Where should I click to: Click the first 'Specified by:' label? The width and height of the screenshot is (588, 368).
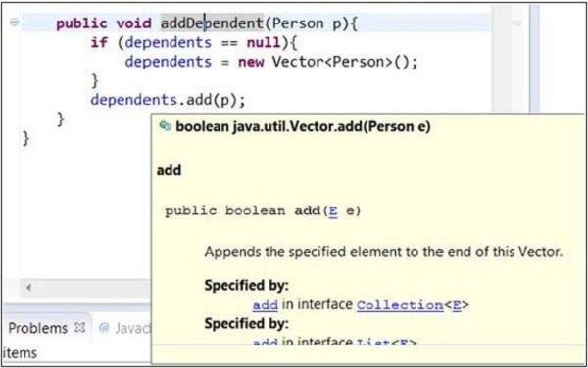tap(246, 286)
